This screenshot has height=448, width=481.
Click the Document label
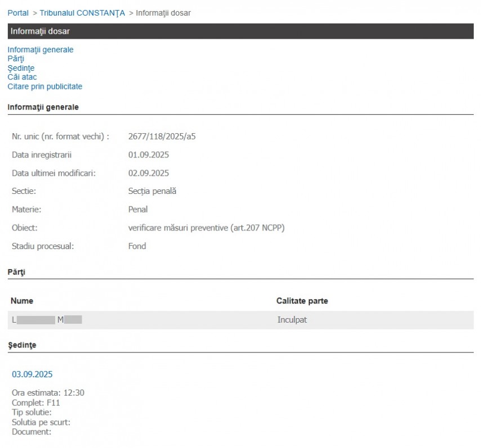click(32, 432)
